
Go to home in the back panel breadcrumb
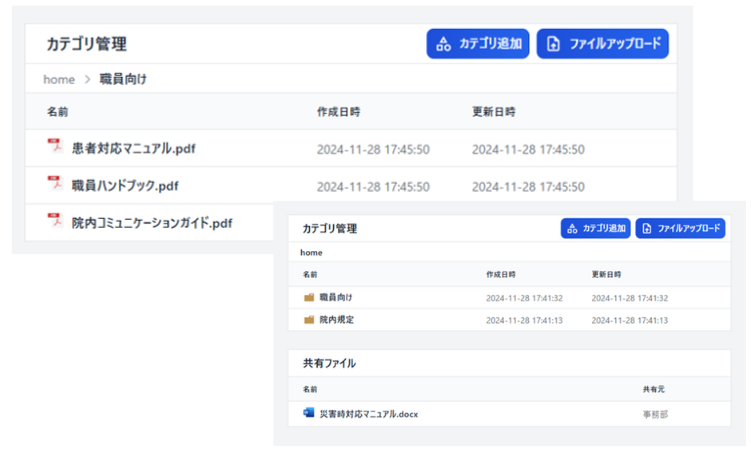click(x=59, y=78)
